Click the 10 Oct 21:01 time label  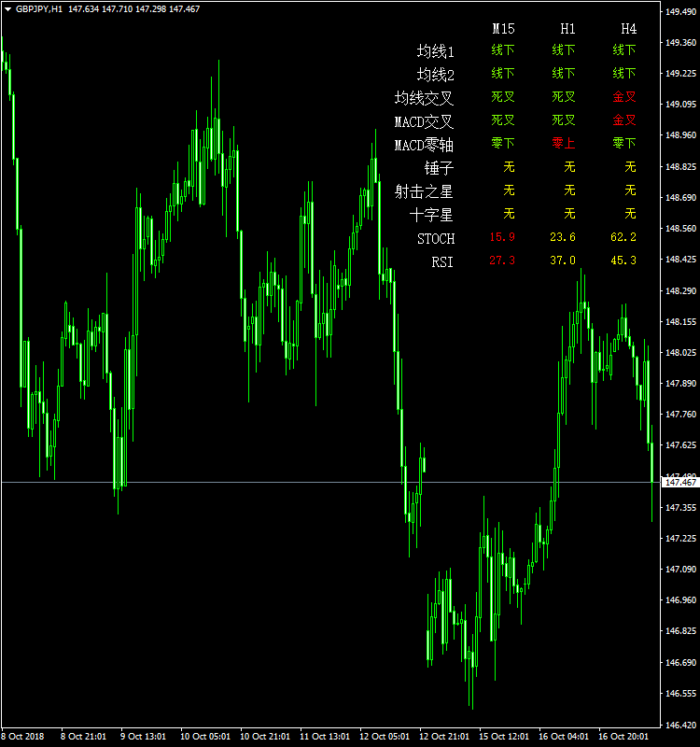[265, 736]
